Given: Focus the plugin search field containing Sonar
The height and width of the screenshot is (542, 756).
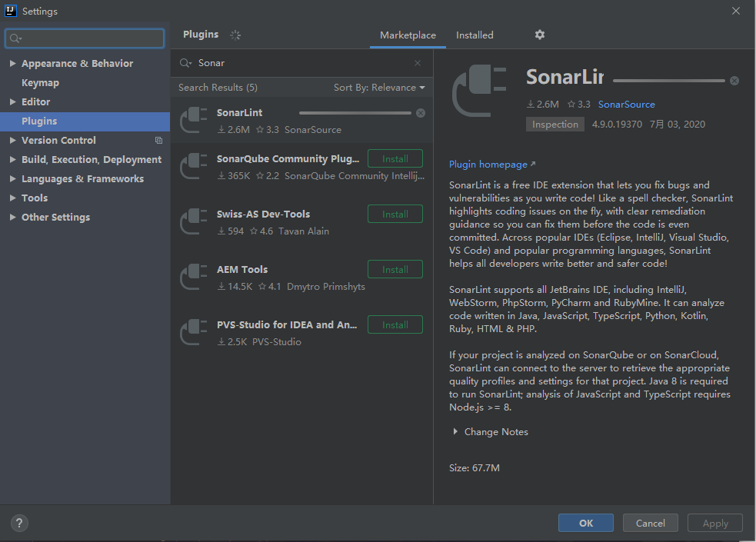Looking at the screenshot, I should click(x=301, y=63).
